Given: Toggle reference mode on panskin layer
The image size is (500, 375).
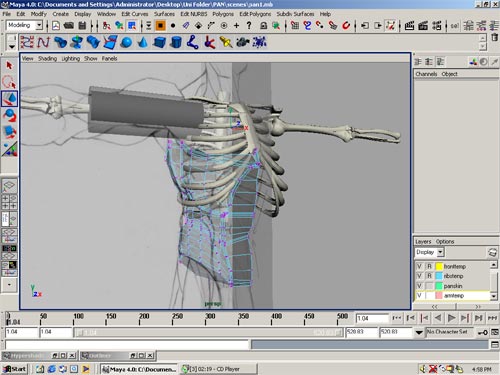Looking at the screenshot, I should pyautogui.click(x=429, y=286).
